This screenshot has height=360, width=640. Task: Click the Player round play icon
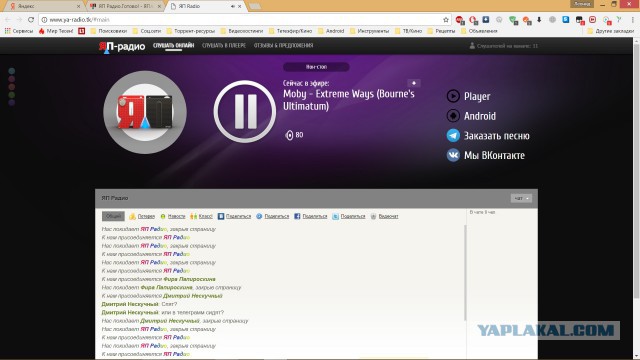pos(453,96)
